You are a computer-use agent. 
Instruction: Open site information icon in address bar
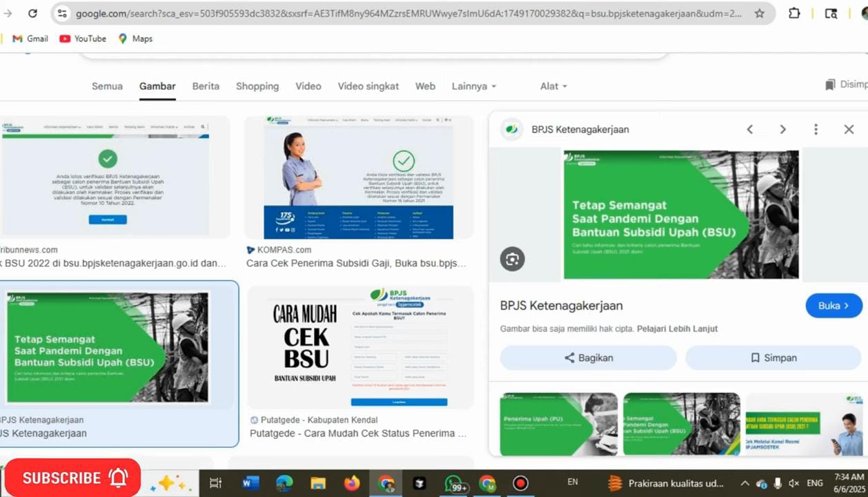(62, 13)
